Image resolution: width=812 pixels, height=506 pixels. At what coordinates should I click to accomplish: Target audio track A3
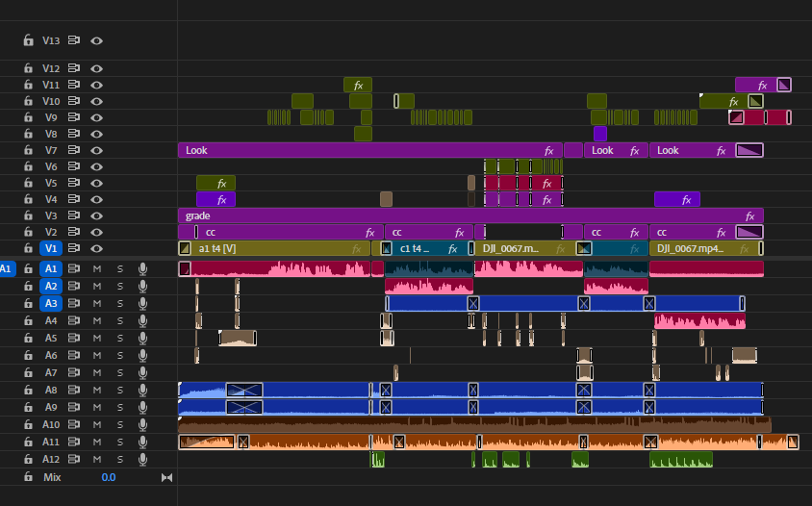tap(51, 303)
